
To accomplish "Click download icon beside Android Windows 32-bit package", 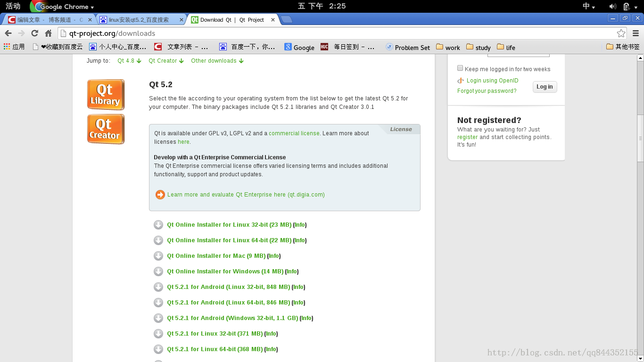I will point(158,318).
